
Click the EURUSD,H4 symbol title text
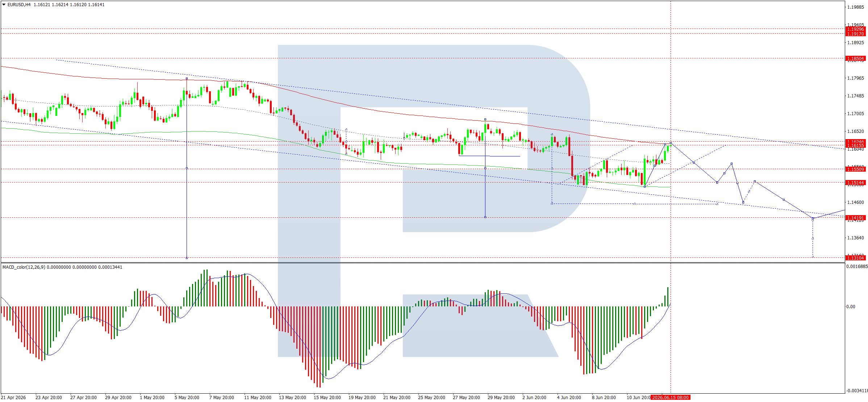click(x=19, y=5)
